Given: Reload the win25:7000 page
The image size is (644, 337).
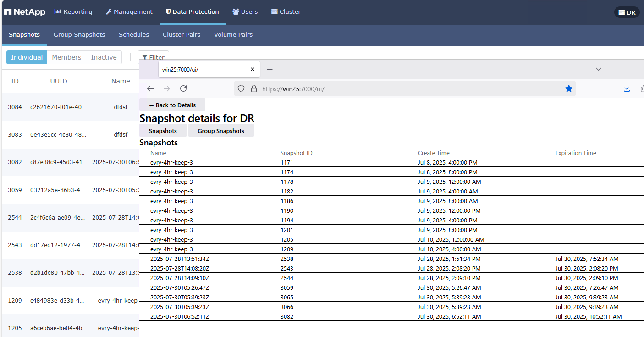Looking at the screenshot, I should tap(183, 88).
